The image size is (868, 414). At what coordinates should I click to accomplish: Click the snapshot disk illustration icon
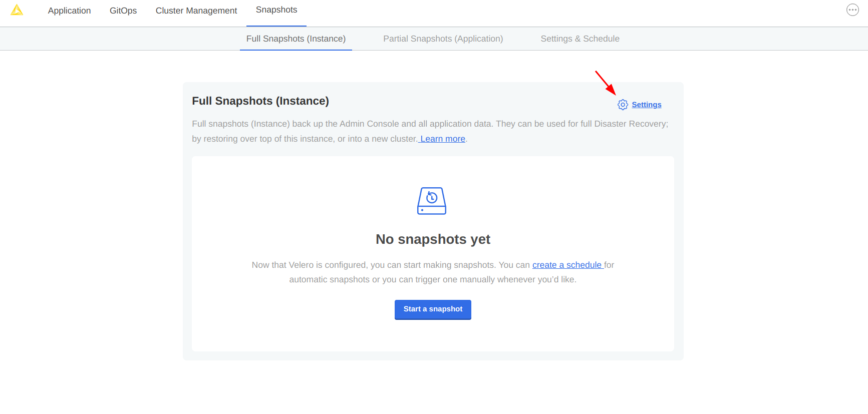432,201
